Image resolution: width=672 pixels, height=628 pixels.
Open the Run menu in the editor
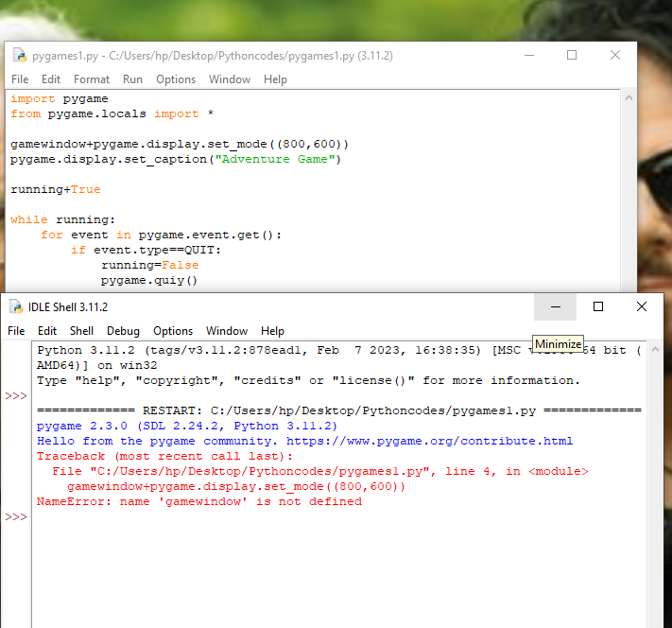[132, 79]
